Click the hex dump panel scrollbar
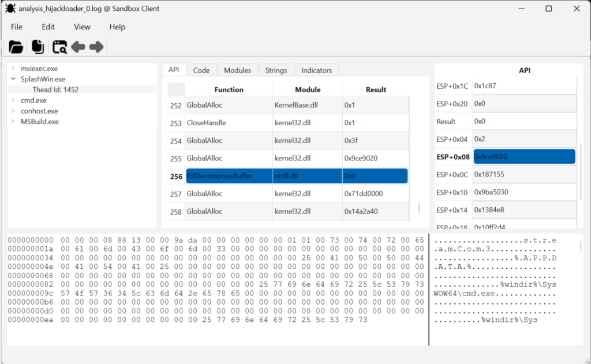Viewport: 591px width, 364px height. 581,246
